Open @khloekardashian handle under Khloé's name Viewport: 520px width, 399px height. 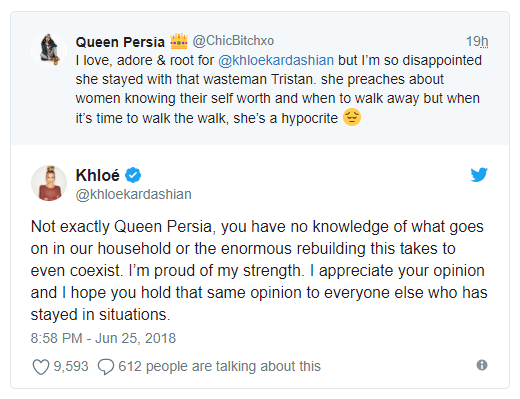pos(134,194)
